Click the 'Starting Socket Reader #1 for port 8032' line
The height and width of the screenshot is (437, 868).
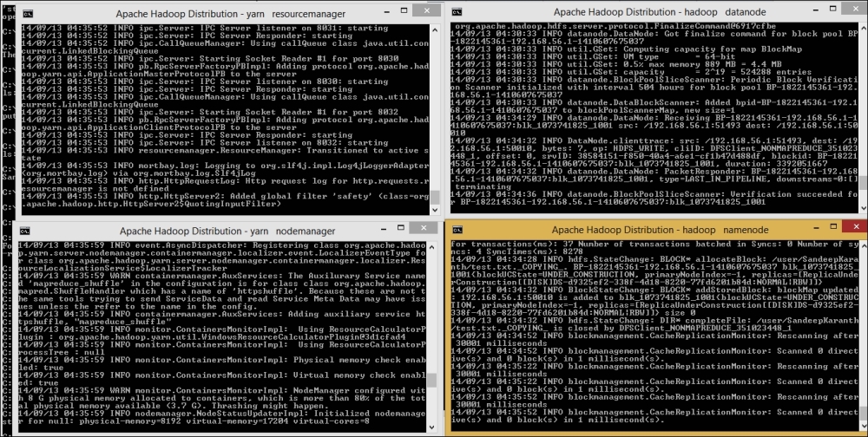[210, 113]
